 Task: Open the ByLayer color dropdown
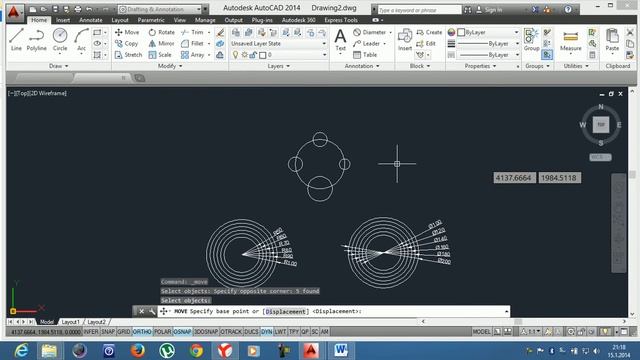pos(488,32)
